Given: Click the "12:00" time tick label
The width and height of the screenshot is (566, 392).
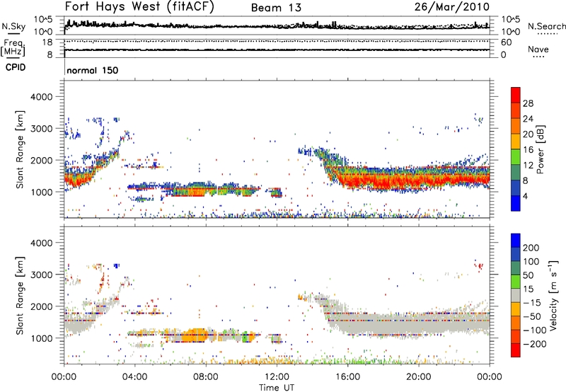Looking at the screenshot, I should click(277, 377).
